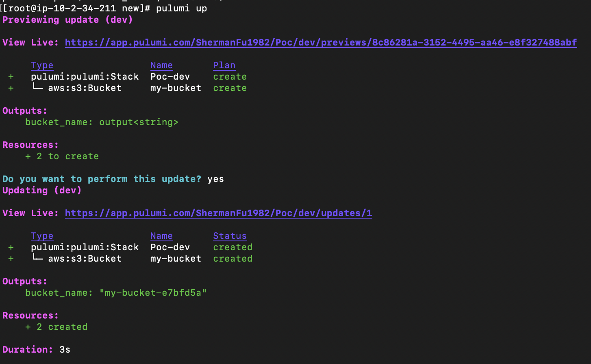Open the Pulumi preview live link

(321, 43)
